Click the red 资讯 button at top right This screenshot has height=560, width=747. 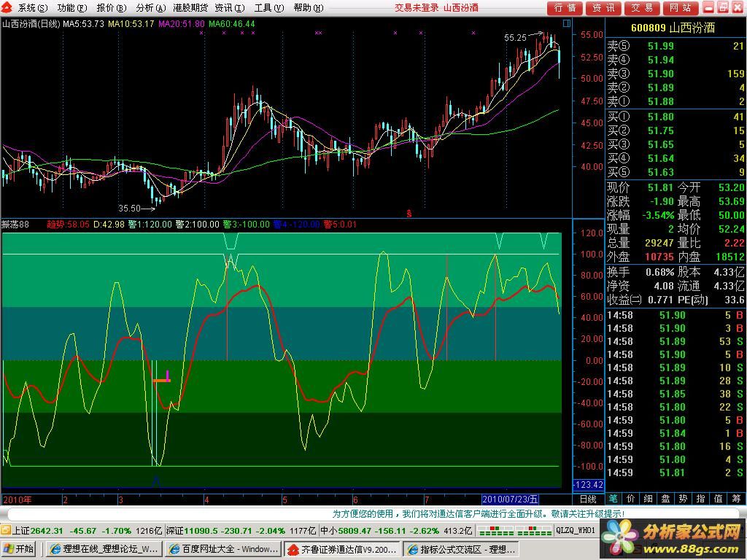coord(603,7)
